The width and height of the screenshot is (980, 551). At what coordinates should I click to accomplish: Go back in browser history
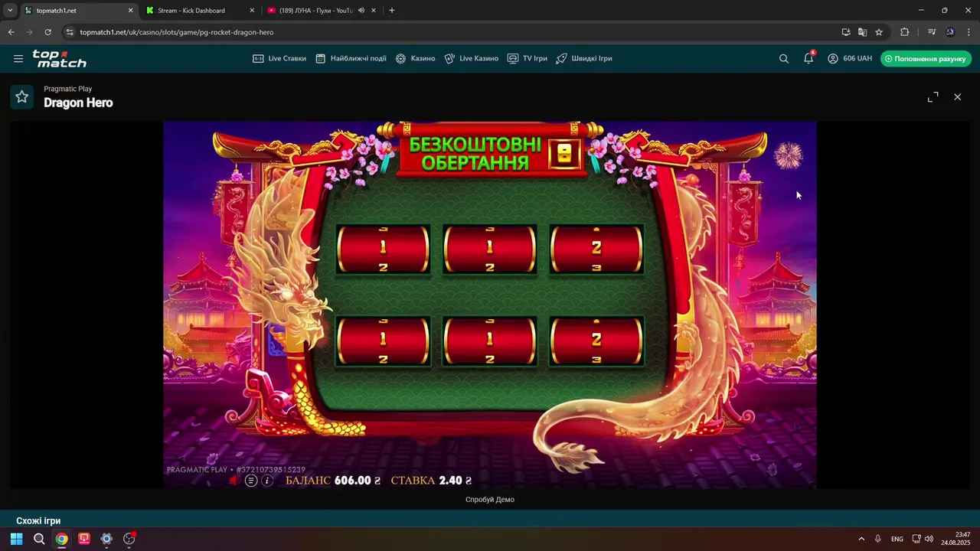pos(11,32)
